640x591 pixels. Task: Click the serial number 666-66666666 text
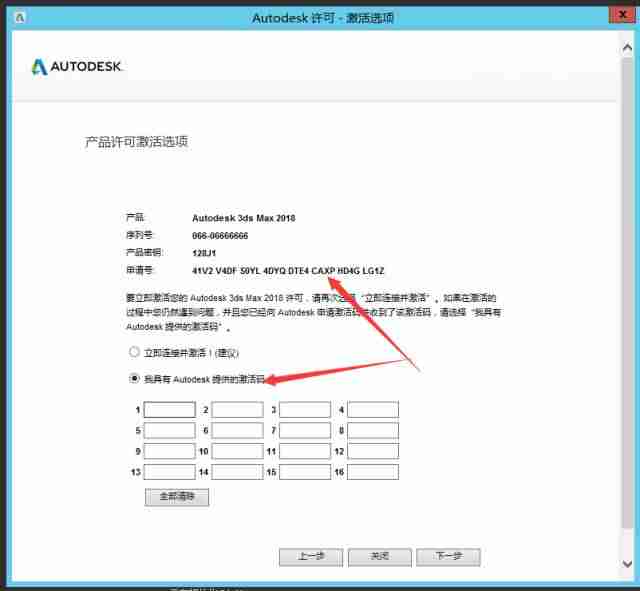click(x=220, y=236)
